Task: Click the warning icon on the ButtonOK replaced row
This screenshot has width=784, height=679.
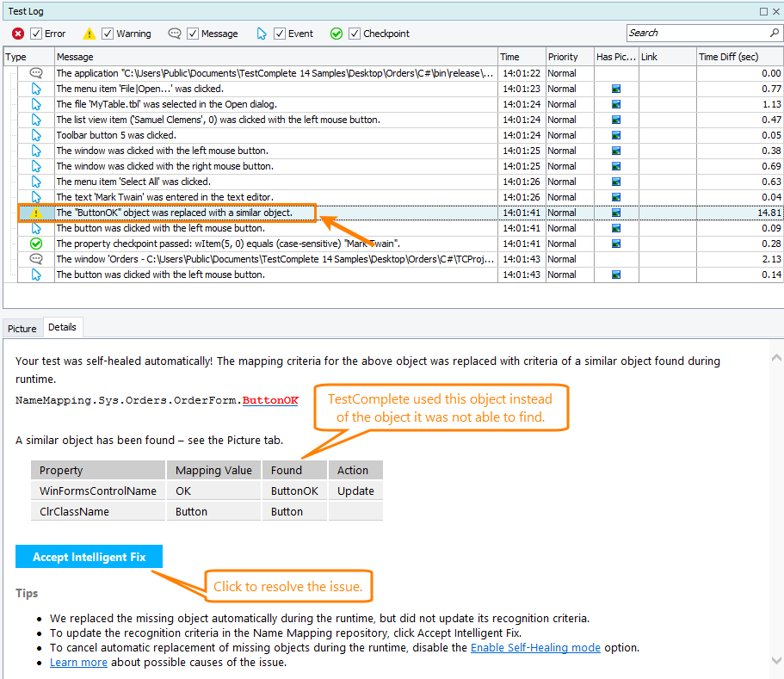Action: tap(36, 213)
